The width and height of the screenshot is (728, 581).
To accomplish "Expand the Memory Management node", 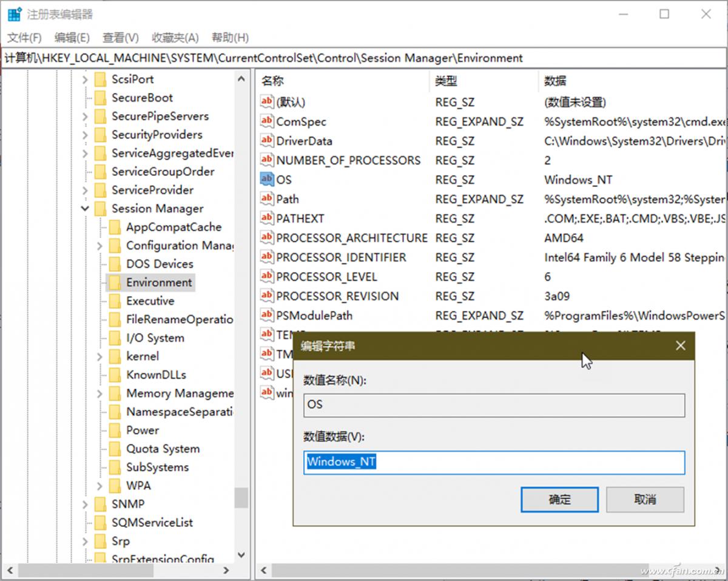I will coord(99,393).
